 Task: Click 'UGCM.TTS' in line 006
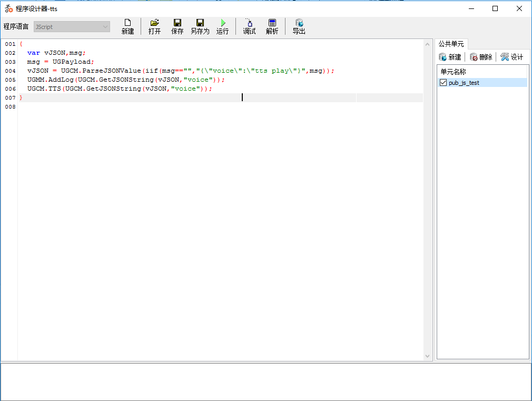(x=44, y=89)
